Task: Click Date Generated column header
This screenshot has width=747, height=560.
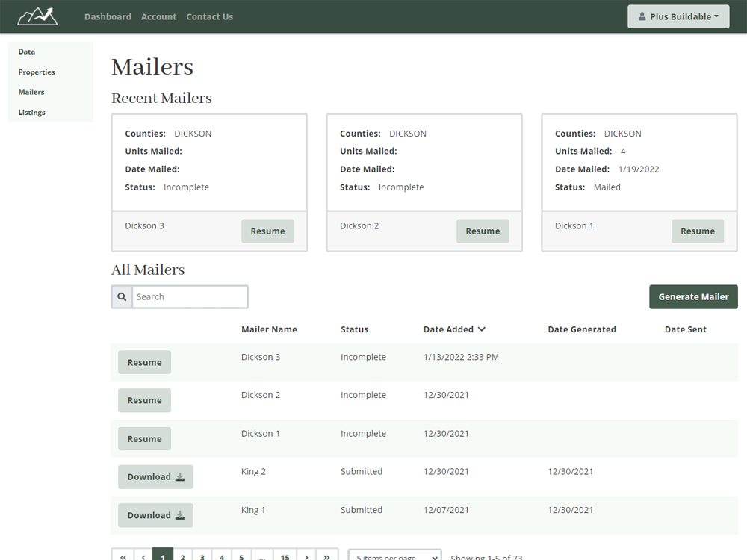Action: (x=582, y=329)
